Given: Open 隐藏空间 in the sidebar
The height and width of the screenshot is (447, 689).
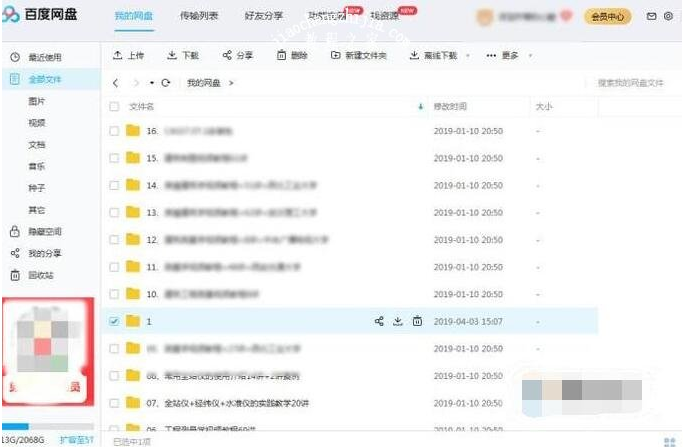Looking at the screenshot, I should pos(36,232).
